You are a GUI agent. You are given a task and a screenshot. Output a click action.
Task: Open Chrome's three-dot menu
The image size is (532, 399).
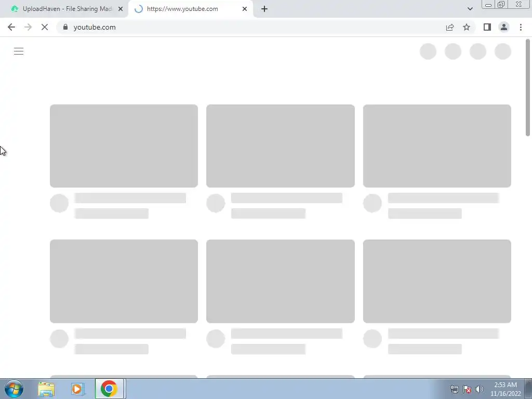coord(521,27)
